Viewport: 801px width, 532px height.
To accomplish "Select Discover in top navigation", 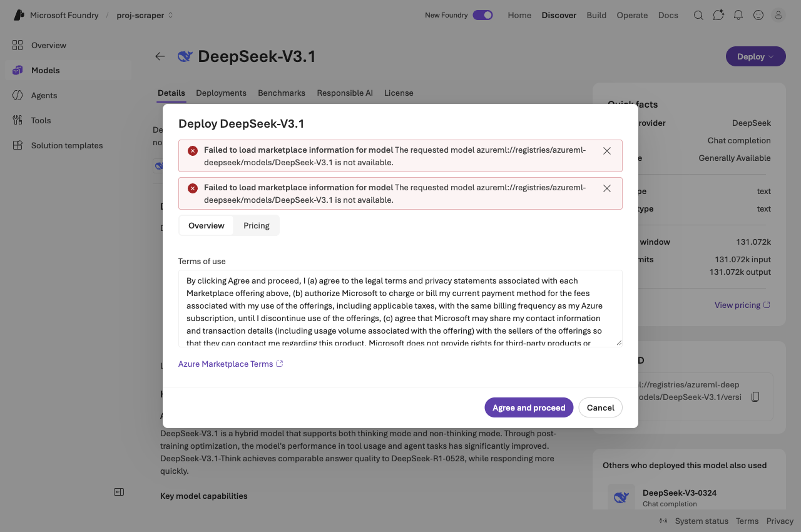I will (559, 15).
